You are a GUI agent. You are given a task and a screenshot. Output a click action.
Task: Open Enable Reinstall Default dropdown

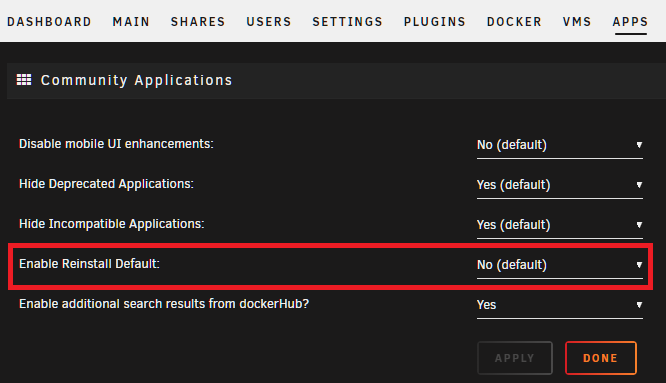pos(559,265)
